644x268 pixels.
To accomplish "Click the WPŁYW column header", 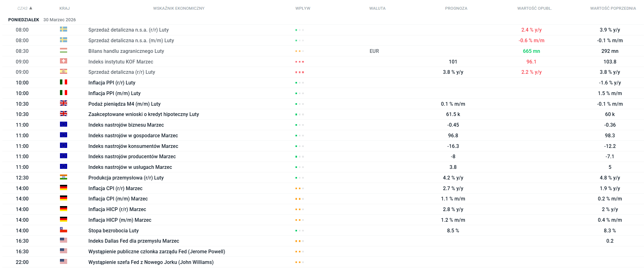I will point(303,8).
